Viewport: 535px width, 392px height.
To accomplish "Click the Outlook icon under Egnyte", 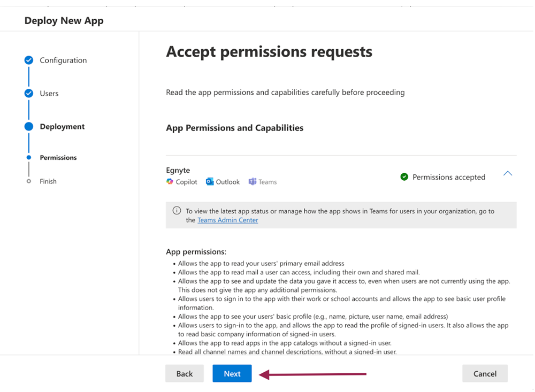I will [x=210, y=182].
